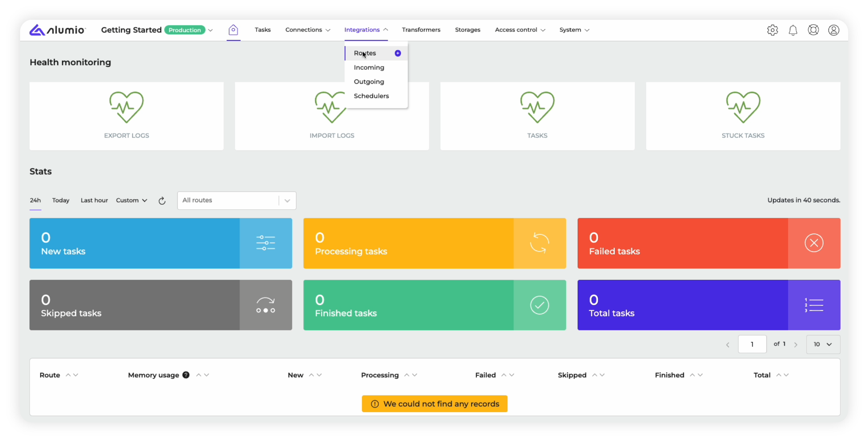
Task: Click the home dashboard icon
Action: tap(233, 30)
